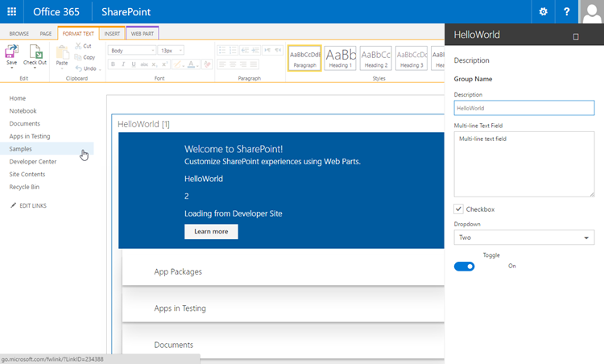The width and height of the screenshot is (604, 364).
Task: Apply the Heading 1 style
Action: tap(341, 58)
